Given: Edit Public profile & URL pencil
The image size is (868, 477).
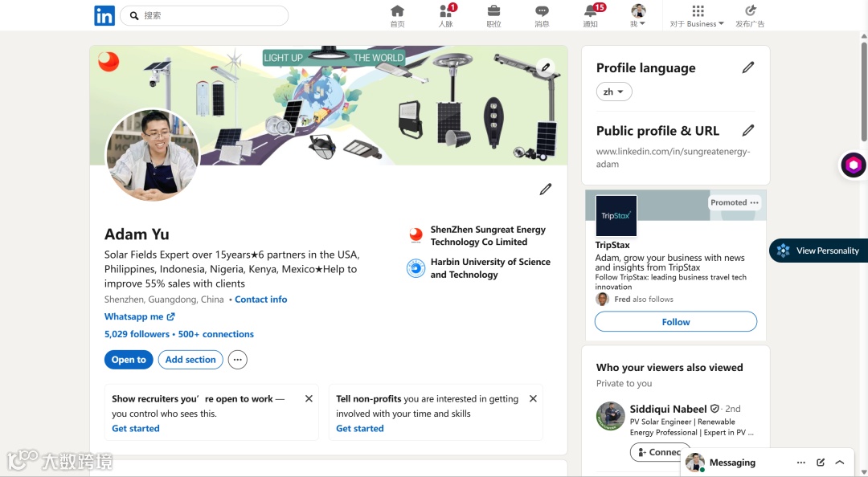Looking at the screenshot, I should click(748, 131).
